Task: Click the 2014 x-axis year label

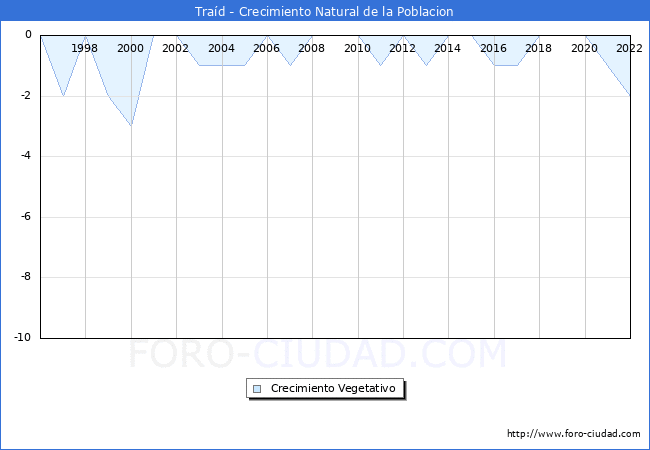Action: [447, 48]
